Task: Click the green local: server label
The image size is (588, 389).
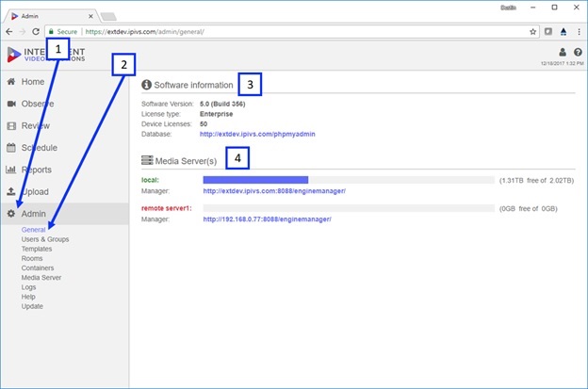Action: coord(150,180)
